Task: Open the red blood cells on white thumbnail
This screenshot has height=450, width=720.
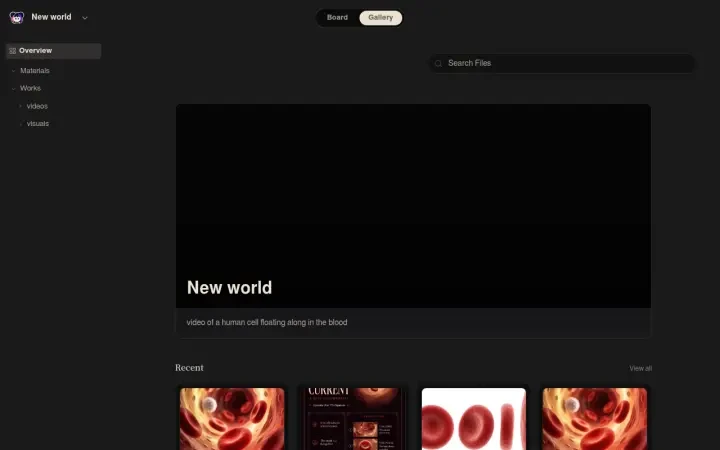Action: [473, 419]
